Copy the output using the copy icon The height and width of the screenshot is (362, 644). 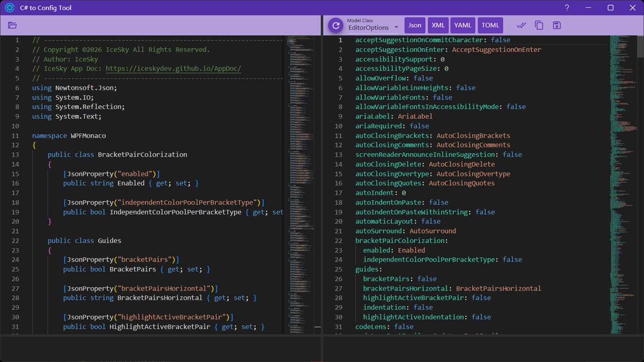tap(539, 25)
